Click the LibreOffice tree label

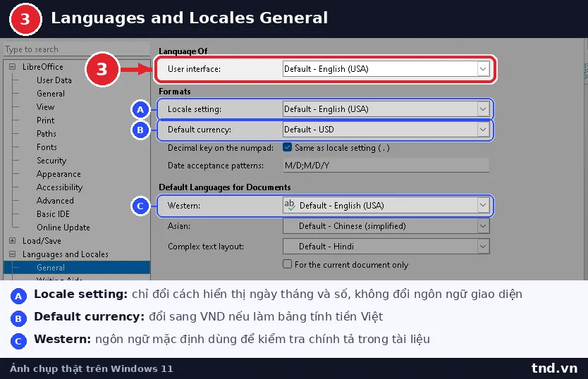tap(43, 67)
